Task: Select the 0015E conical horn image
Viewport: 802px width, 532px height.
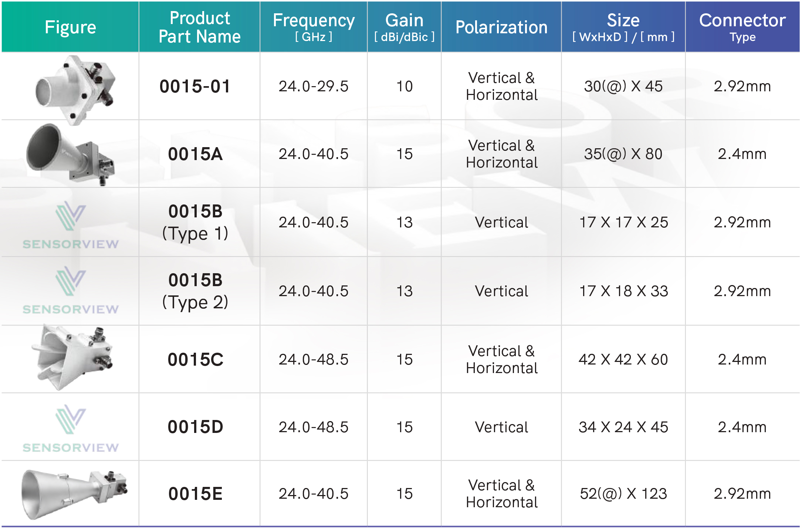Action: pyautogui.click(x=74, y=494)
